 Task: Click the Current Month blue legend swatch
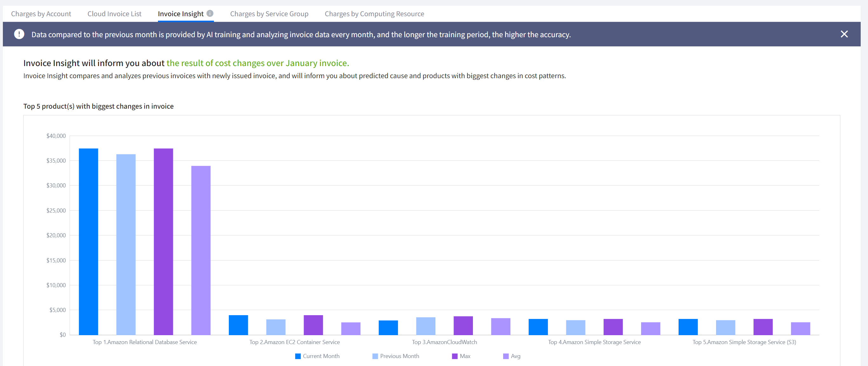[298, 356]
